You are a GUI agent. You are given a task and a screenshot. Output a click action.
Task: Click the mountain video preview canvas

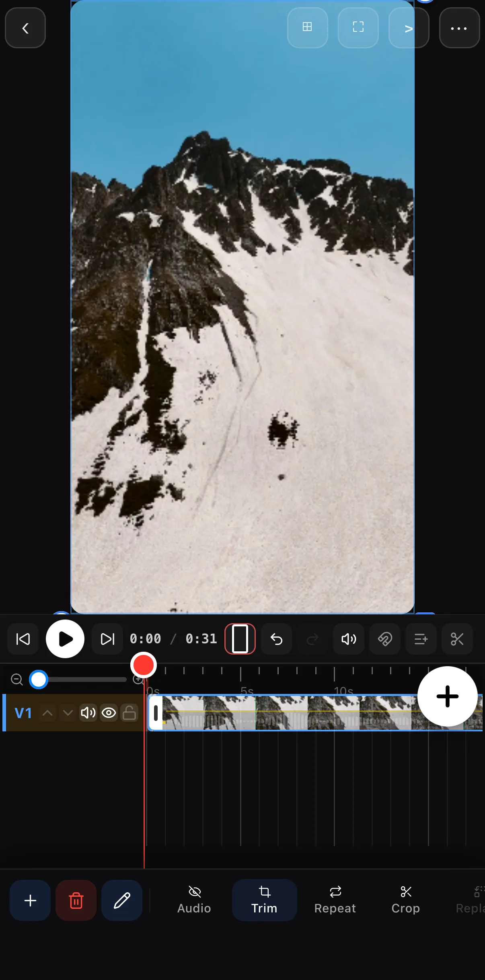(x=242, y=307)
